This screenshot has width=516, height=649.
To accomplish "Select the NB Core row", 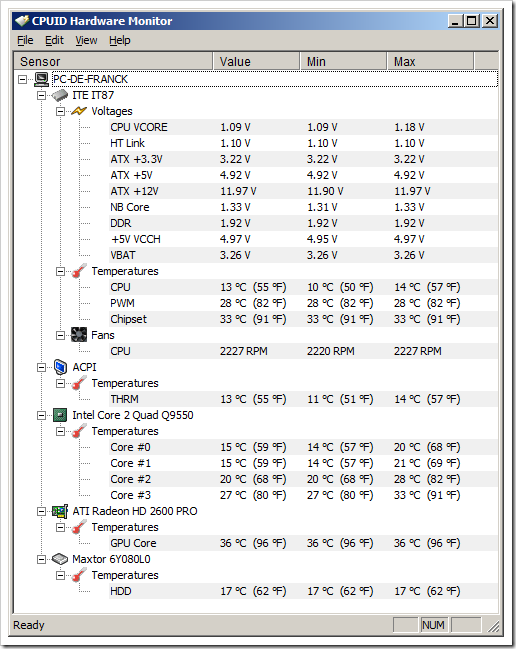I will click(303, 207).
